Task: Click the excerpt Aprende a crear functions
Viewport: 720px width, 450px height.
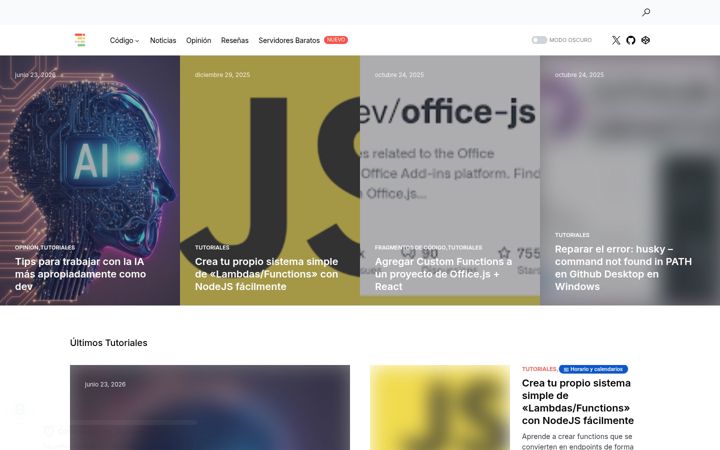Action: pyautogui.click(x=578, y=441)
